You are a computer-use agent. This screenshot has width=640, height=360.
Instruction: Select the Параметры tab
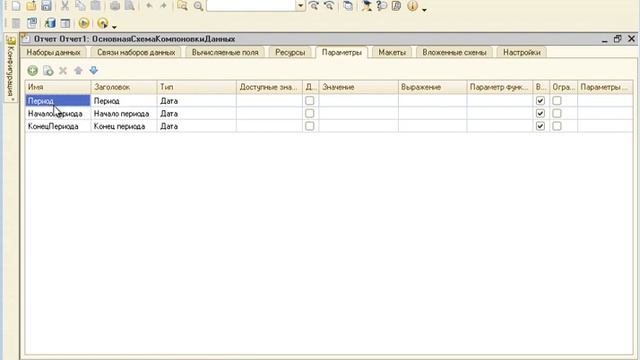tap(342, 52)
